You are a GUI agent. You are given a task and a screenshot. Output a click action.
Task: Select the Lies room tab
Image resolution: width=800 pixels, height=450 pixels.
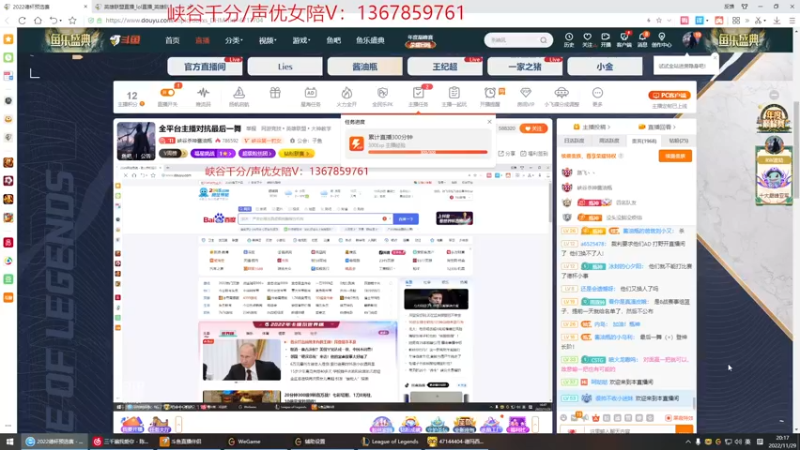(x=285, y=66)
